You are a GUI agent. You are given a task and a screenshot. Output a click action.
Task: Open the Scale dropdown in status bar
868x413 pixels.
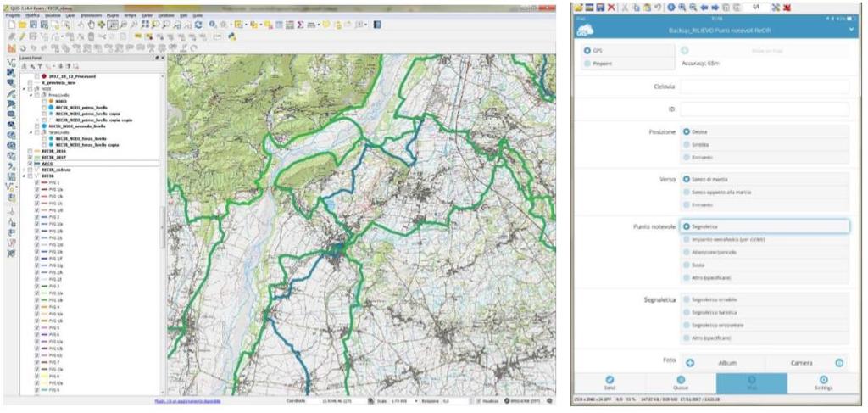point(415,401)
